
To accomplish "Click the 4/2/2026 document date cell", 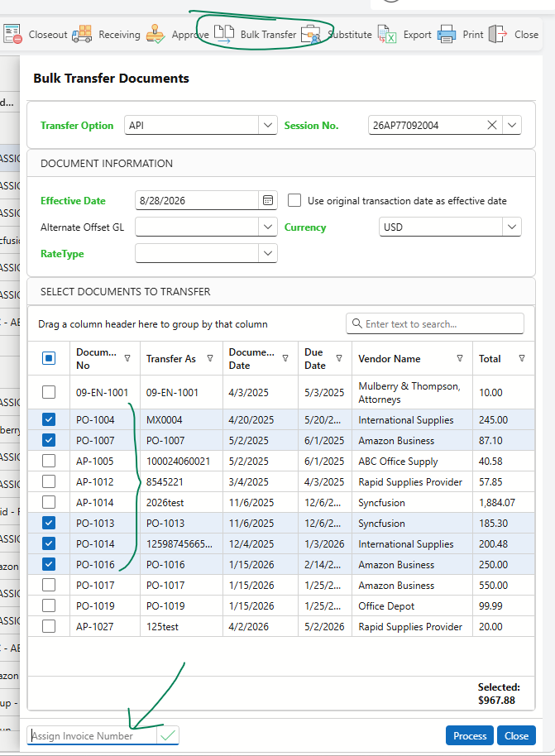I will pyautogui.click(x=261, y=627).
